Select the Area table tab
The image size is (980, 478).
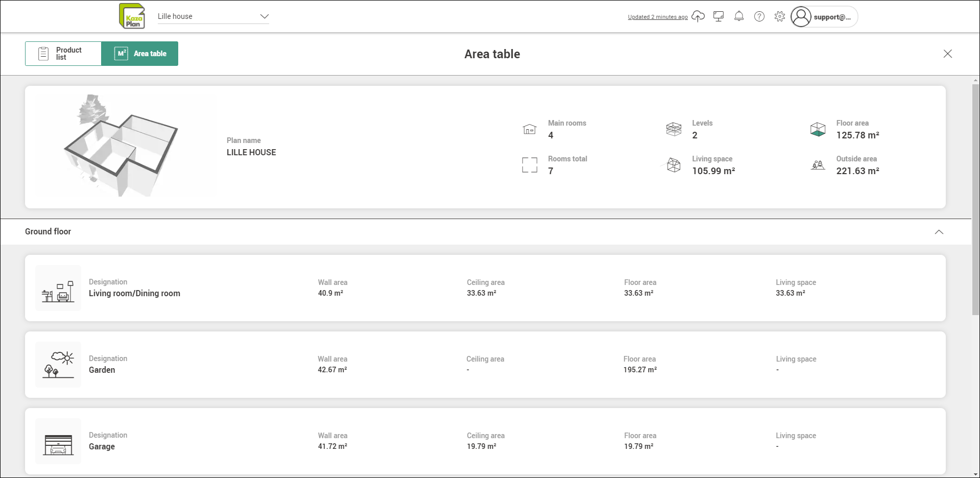[140, 54]
